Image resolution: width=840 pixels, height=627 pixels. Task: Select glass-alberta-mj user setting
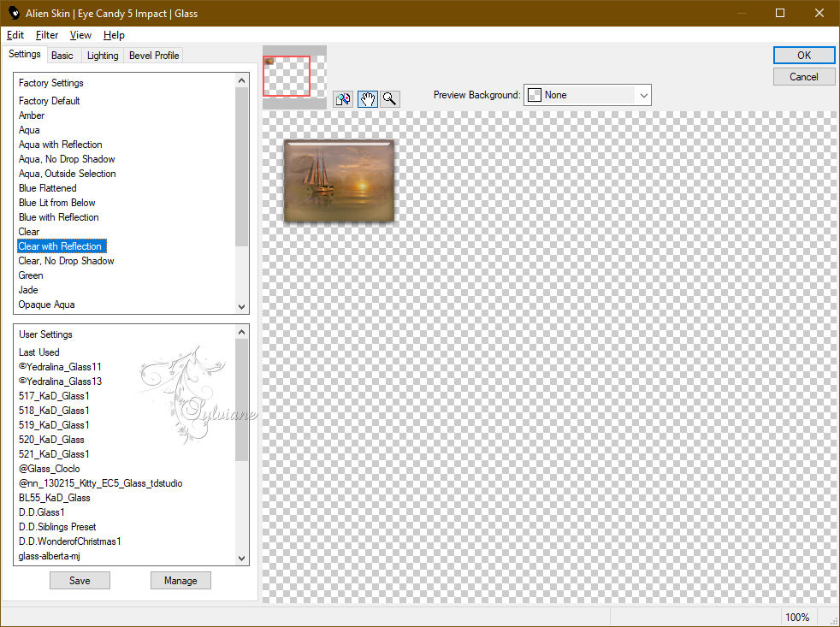50,556
